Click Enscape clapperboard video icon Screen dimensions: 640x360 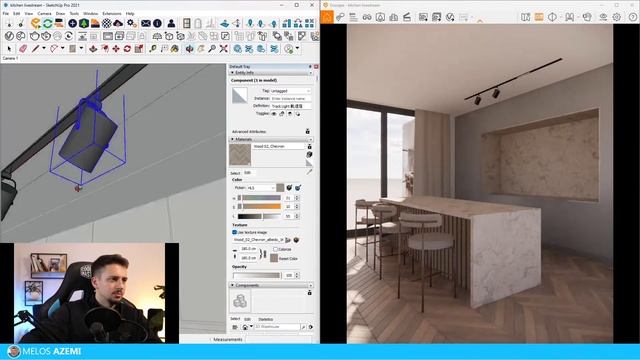pos(407,17)
